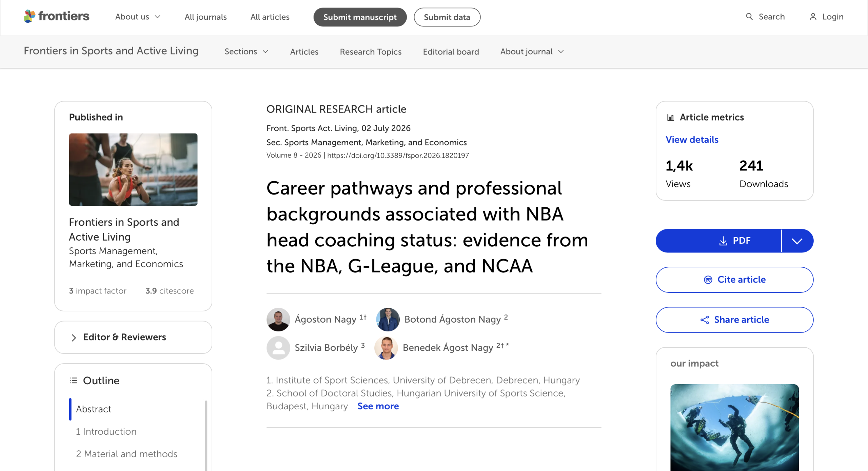
Task: Jump to Abstract in outline
Action: pyautogui.click(x=94, y=409)
